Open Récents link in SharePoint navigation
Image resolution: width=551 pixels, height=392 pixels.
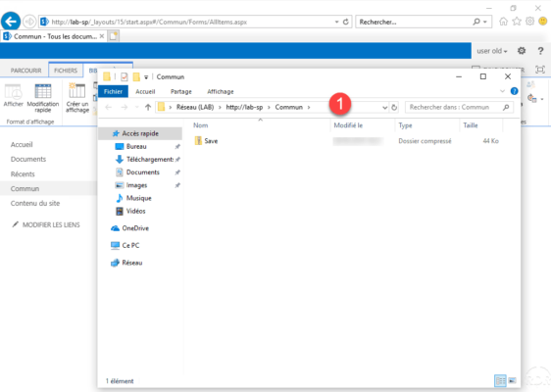[x=23, y=173]
